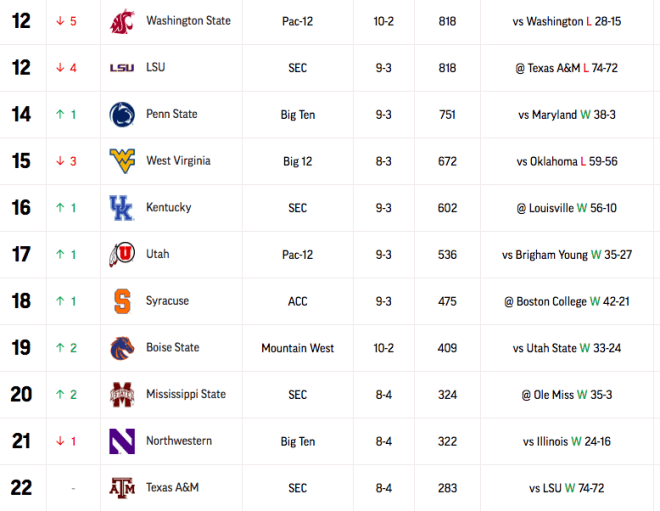View the @ Texas A&M L 74-72 result
Image resolution: width=660 pixels, height=511 pixels.
567,68
